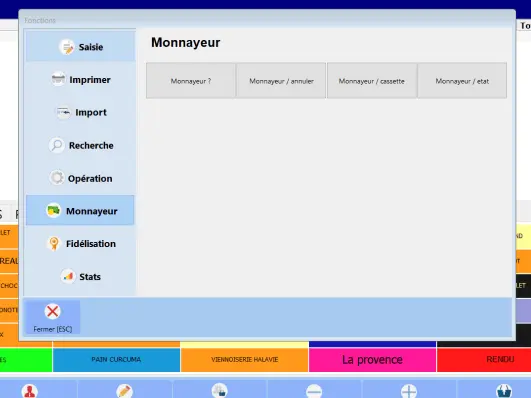The width and height of the screenshot is (531, 398).
Task: Click the Stats chart icon
Action: point(68,276)
